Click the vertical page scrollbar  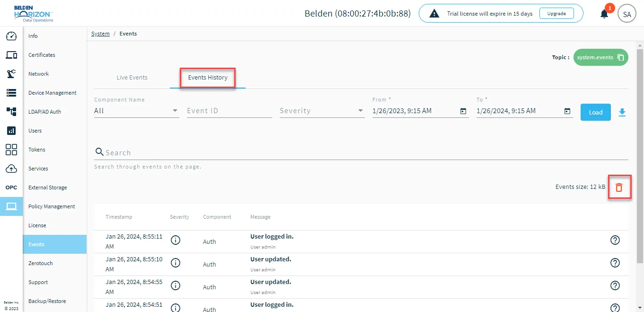coord(640,156)
